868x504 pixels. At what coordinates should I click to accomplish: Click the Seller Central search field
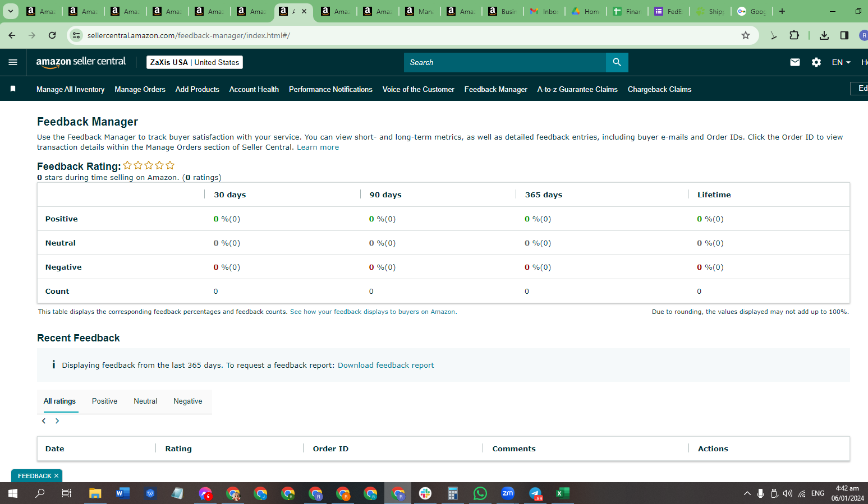pyautogui.click(x=504, y=62)
